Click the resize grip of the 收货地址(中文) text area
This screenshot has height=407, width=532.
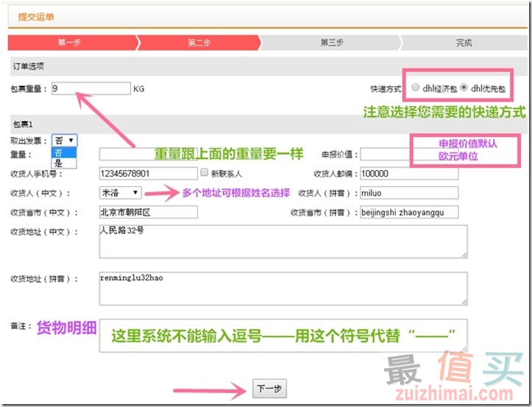464,255
